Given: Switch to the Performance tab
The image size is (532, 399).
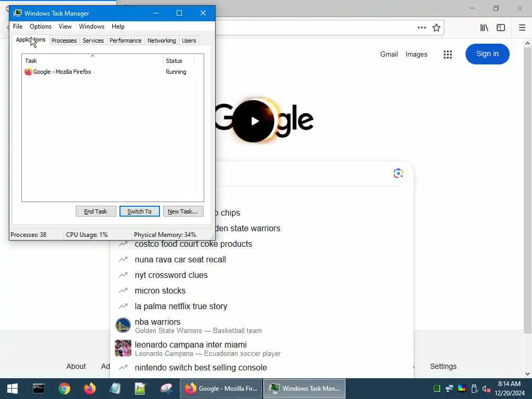Looking at the screenshot, I should click(x=125, y=41).
